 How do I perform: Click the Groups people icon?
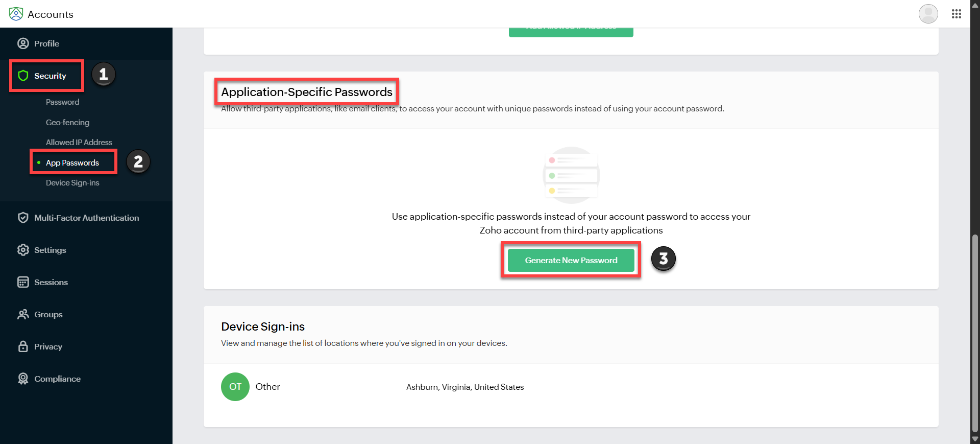23,314
